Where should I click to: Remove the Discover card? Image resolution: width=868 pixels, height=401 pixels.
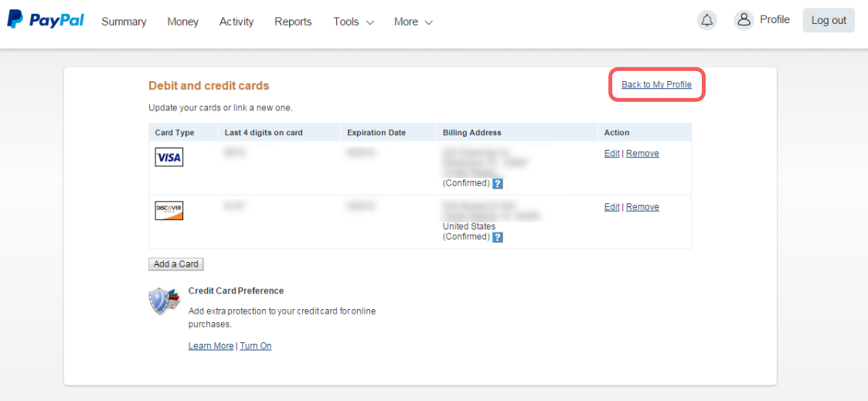click(643, 207)
